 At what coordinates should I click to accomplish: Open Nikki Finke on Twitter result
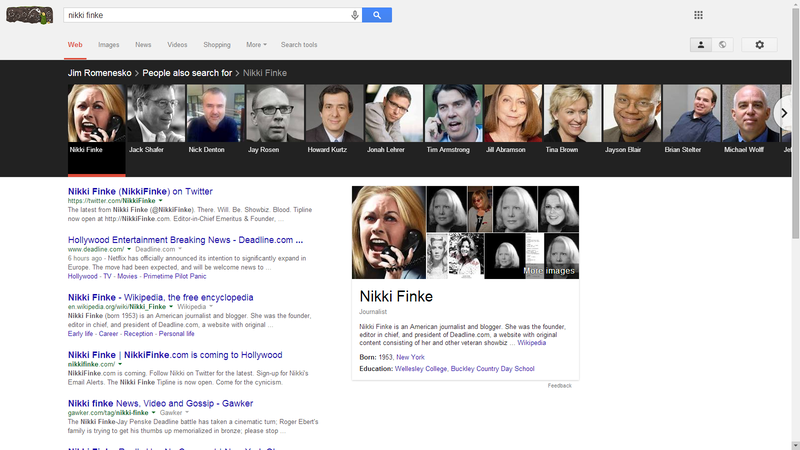(x=140, y=191)
